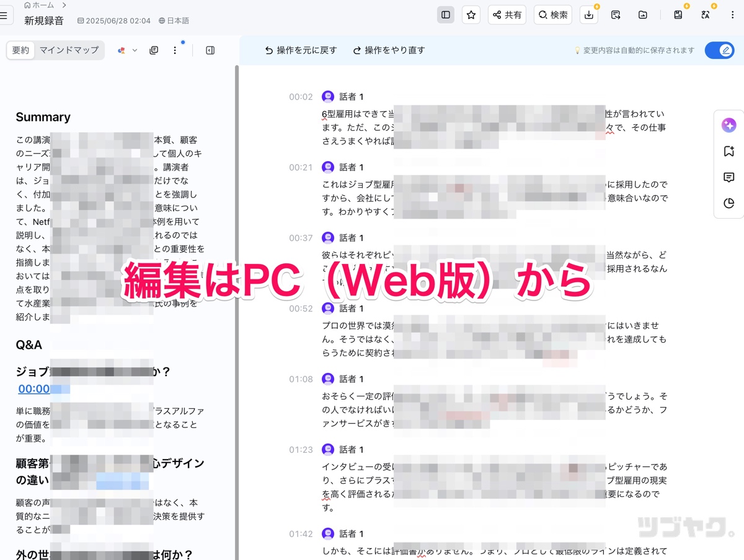Click the Summary heading

coord(43,117)
